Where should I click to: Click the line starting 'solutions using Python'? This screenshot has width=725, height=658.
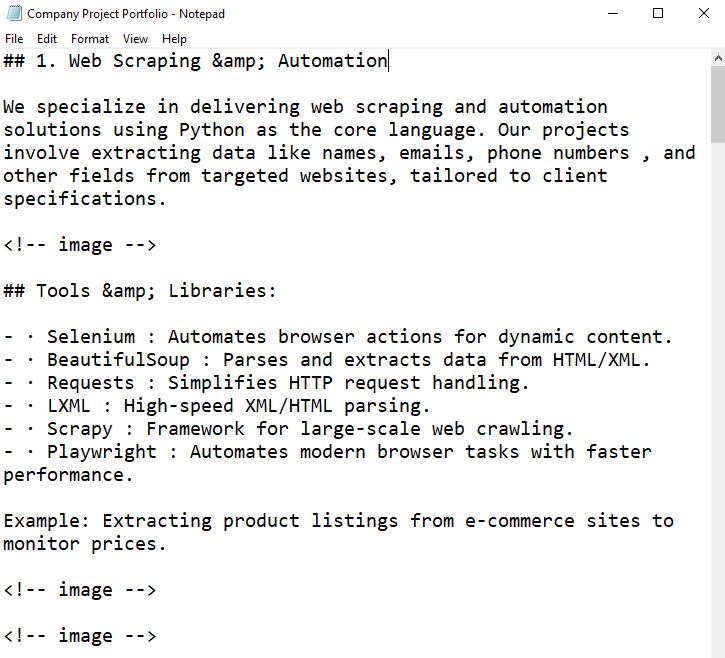click(316, 130)
